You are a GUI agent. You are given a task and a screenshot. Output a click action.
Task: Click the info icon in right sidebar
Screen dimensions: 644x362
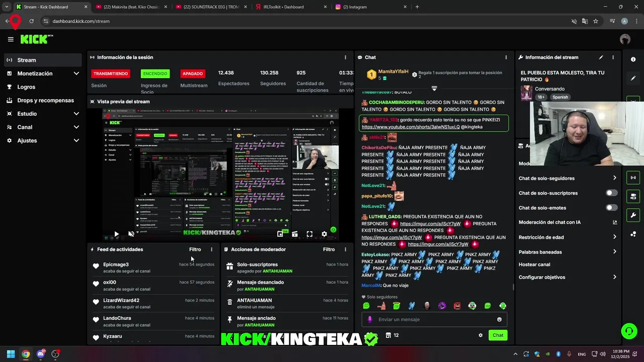click(633, 59)
